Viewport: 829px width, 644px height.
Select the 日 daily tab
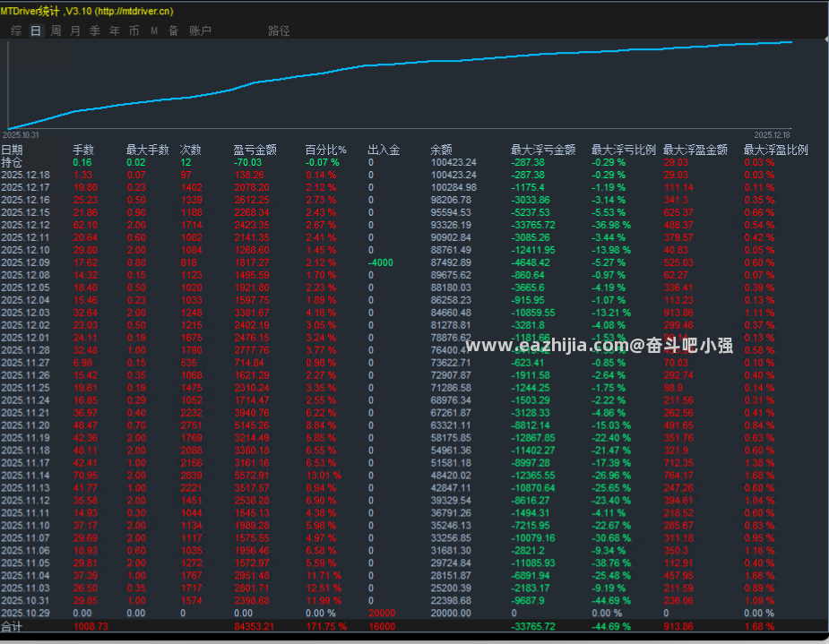pyautogui.click(x=36, y=30)
